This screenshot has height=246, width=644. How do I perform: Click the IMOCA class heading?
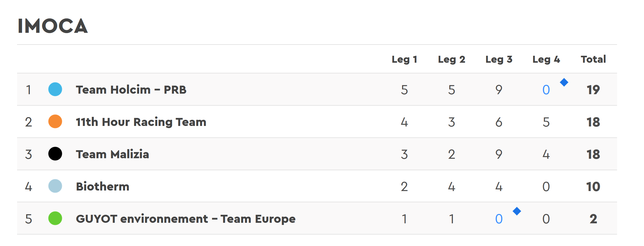tap(53, 26)
